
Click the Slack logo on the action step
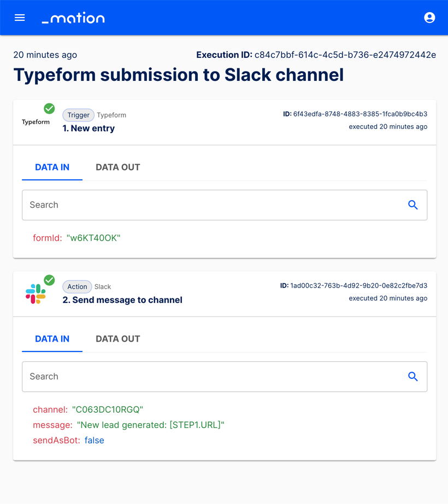click(34, 292)
